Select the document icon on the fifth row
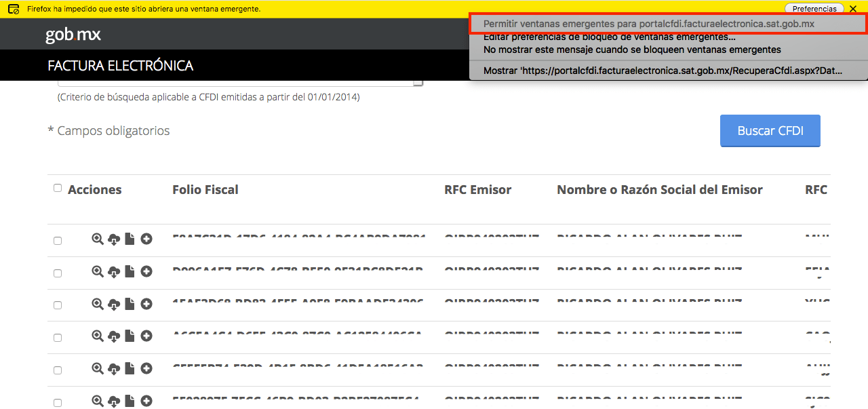 tap(130, 368)
